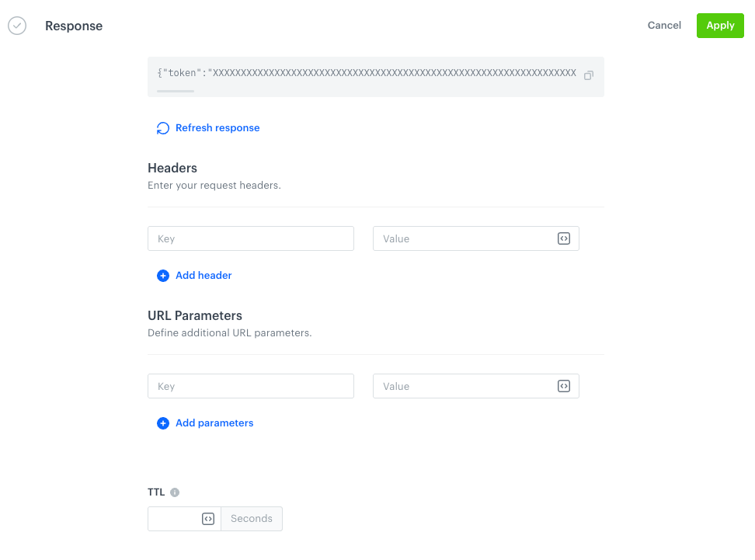The image size is (755, 560).
Task: Click the plus icon beside Add parameters
Action: pos(163,423)
